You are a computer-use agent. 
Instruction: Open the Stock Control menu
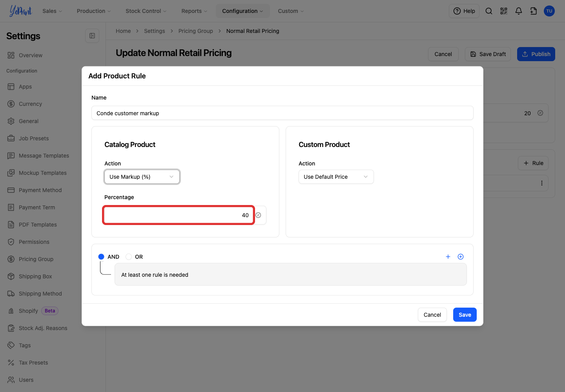pyautogui.click(x=146, y=11)
